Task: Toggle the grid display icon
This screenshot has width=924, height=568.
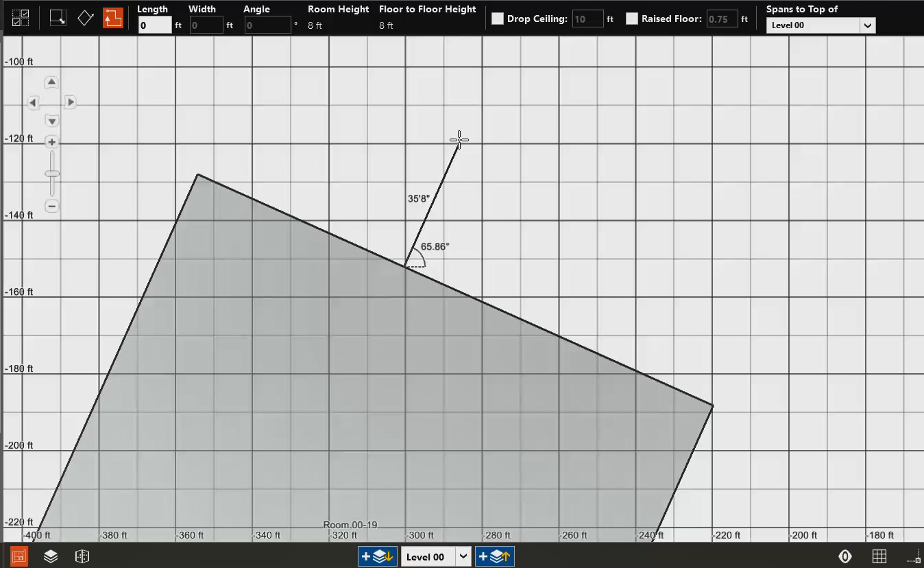Action: [879, 556]
